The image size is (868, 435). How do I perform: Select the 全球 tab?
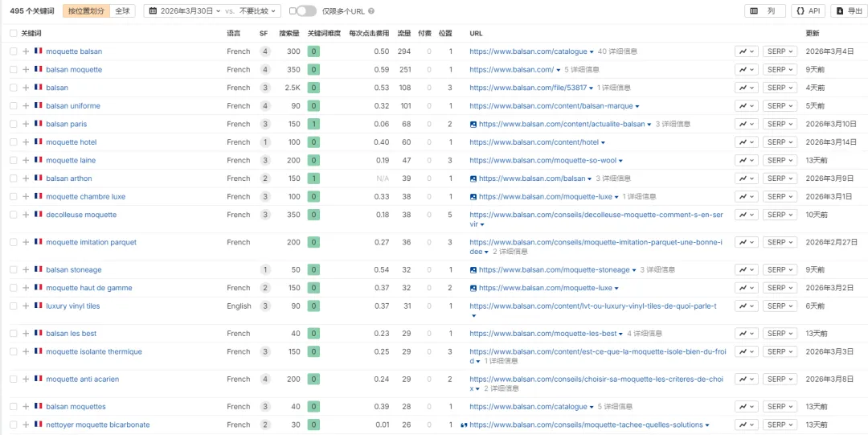(122, 11)
